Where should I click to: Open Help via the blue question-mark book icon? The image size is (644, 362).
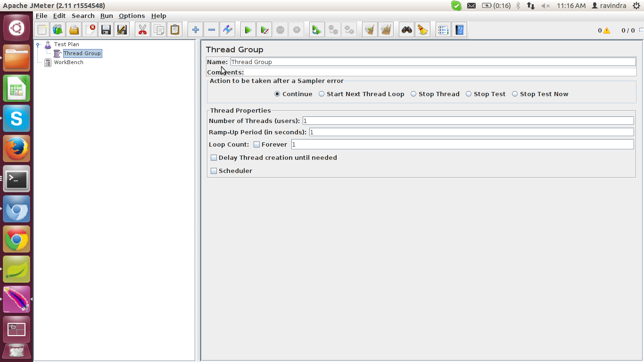click(460, 30)
